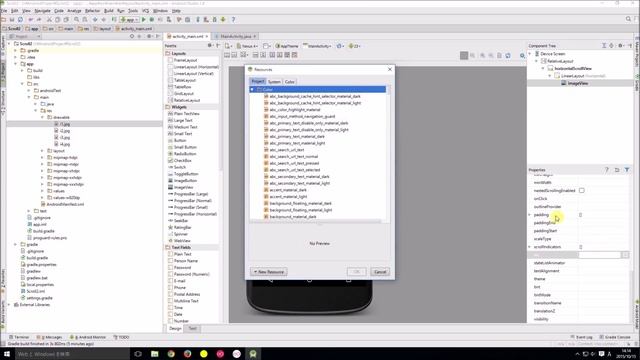Click the Properties panel restore default icon

617,170
